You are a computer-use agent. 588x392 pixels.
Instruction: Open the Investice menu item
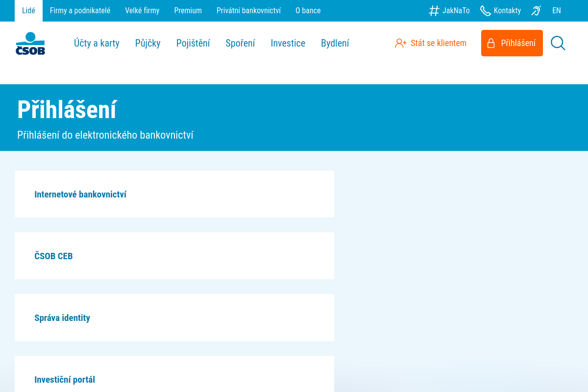point(288,43)
